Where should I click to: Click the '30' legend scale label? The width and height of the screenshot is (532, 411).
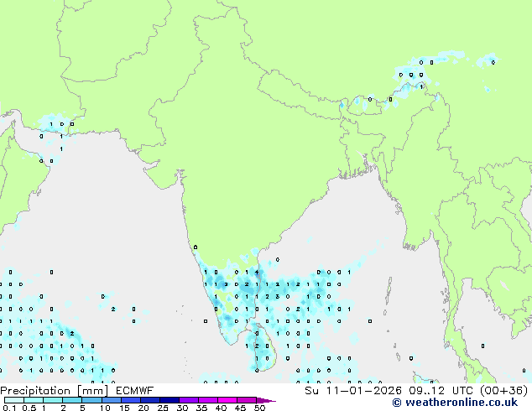[182, 408]
